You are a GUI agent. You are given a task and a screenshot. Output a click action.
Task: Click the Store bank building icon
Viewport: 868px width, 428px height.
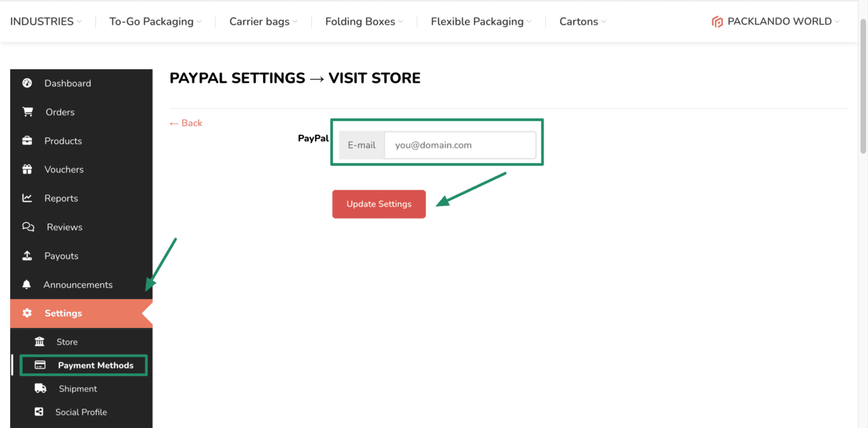point(39,342)
